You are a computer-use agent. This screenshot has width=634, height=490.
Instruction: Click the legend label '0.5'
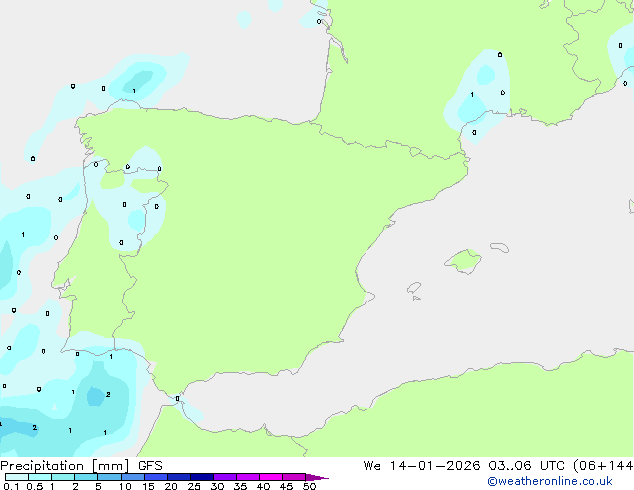point(34,486)
